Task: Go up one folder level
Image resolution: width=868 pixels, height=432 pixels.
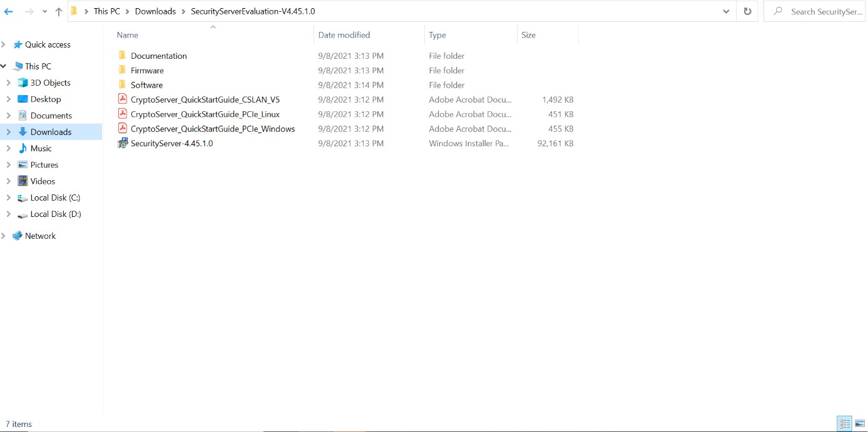Action: (x=59, y=11)
